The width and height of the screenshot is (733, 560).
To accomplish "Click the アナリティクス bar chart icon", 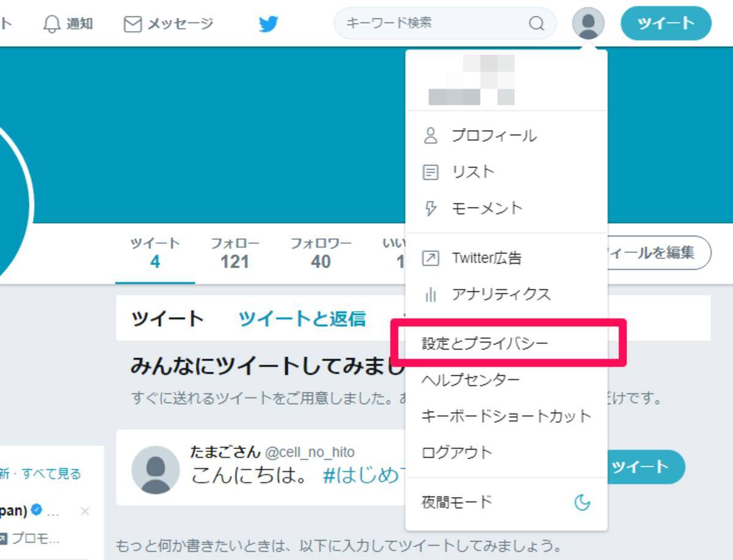I will click(431, 295).
